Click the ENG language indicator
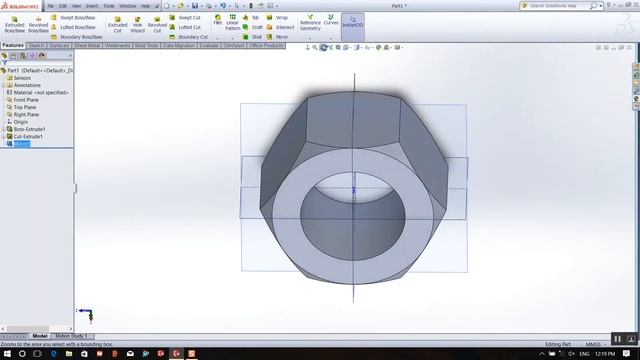The image size is (640, 360). (x=584, y=354)
